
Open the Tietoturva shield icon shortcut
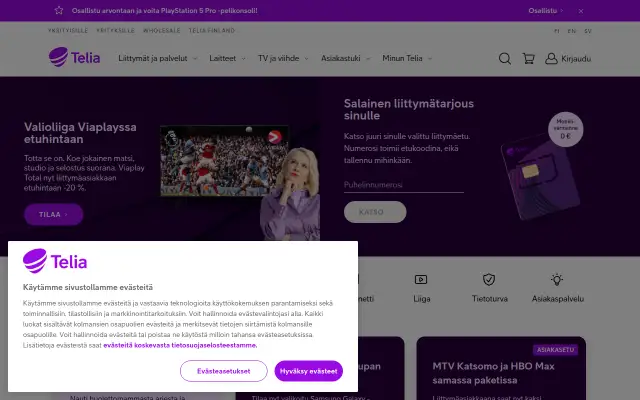(x=489, y=280)
